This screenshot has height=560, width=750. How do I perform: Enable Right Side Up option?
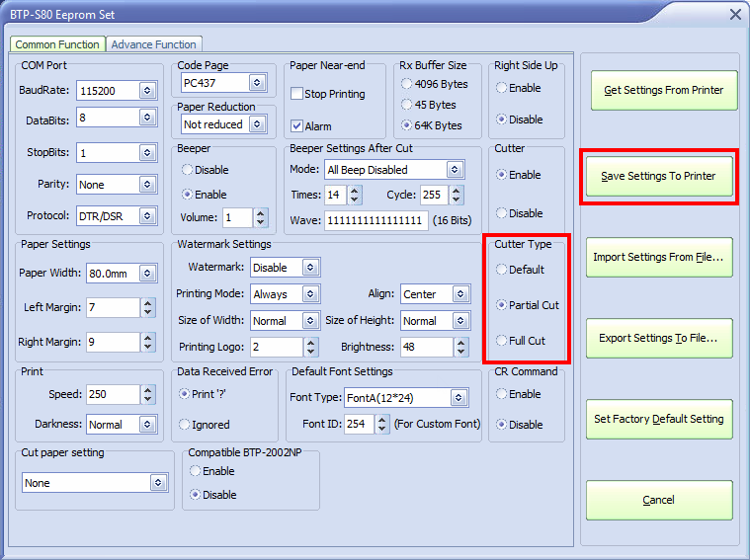click(501, 88)
